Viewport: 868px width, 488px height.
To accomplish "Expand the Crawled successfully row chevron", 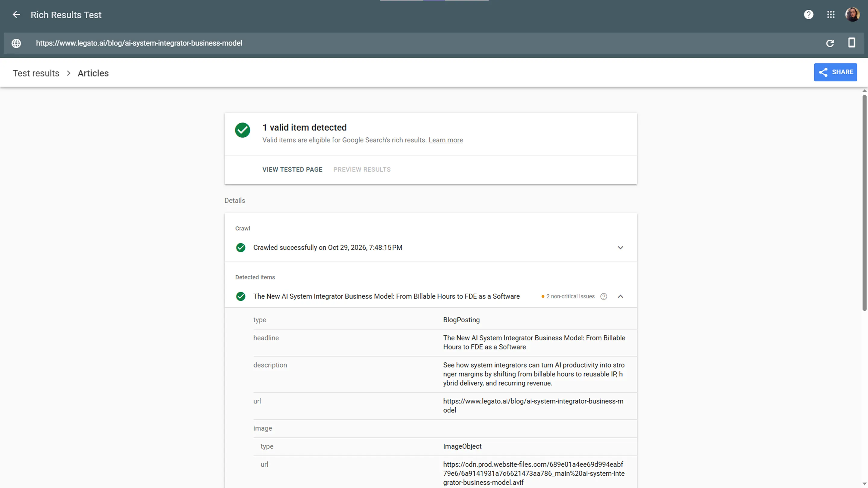I will click(620, 248).
